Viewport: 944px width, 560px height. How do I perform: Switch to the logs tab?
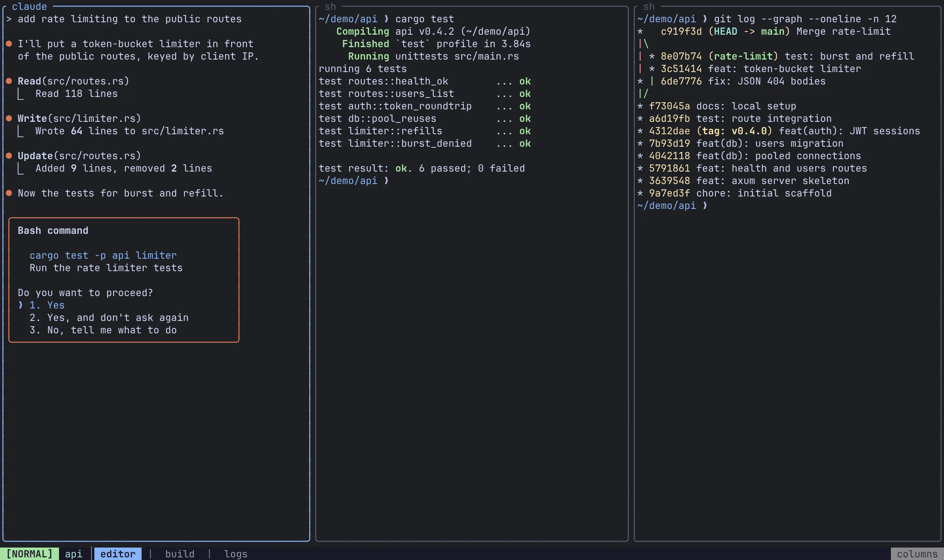pos(236,553)
